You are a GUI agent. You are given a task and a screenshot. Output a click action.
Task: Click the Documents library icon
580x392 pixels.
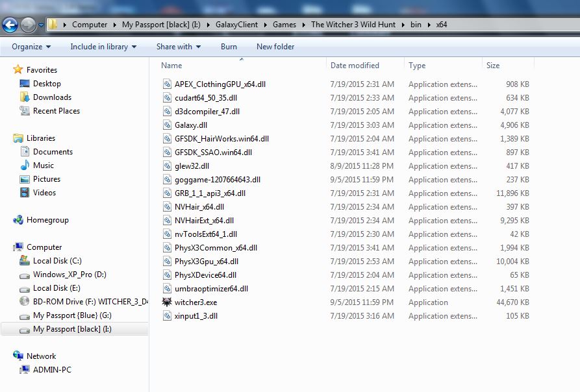(25, 151)
